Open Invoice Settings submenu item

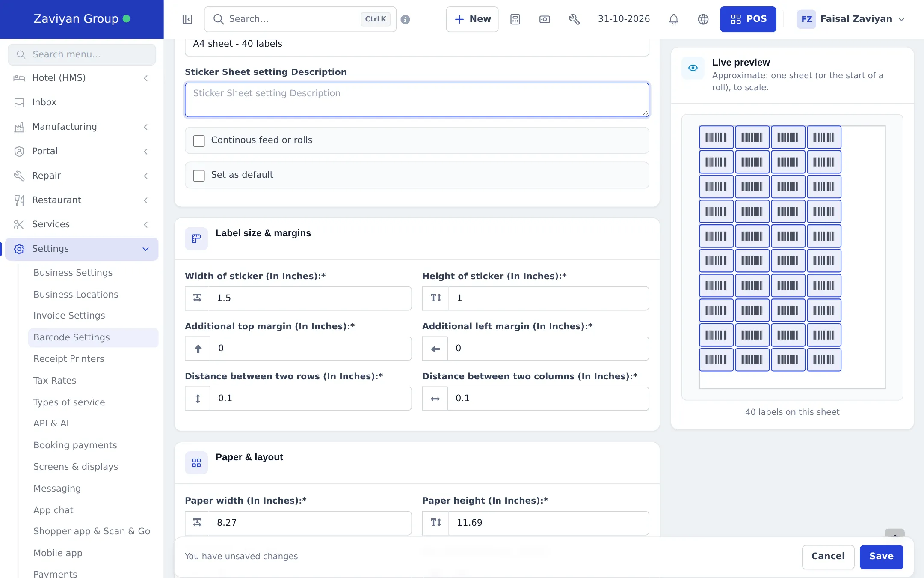pyautogui.click(x=69, y=316)
